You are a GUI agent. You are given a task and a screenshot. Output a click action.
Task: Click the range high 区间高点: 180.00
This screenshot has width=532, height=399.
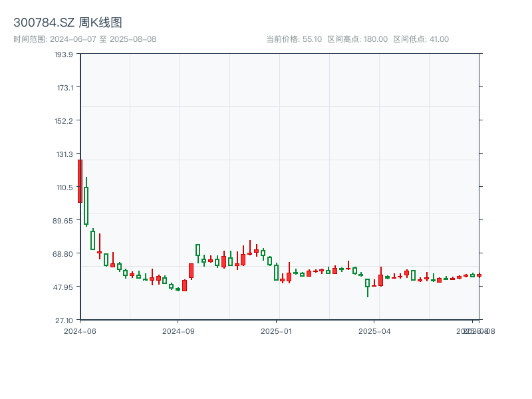click(x=357, y=39)
